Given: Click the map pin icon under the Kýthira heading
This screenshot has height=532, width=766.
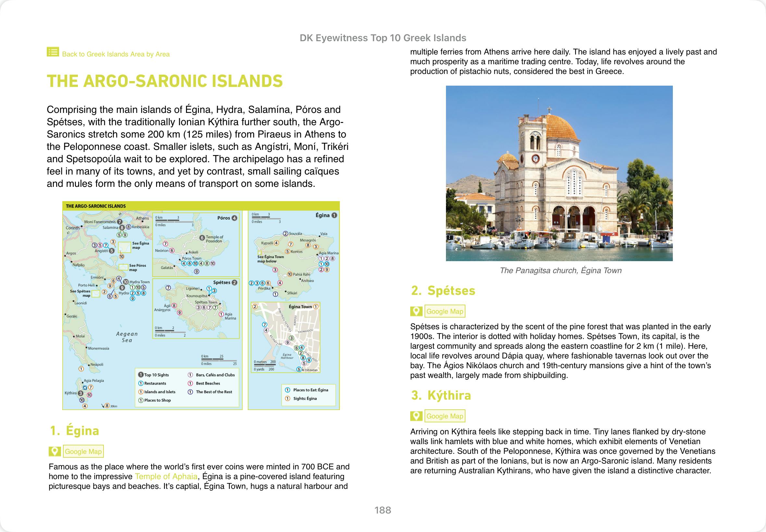Looking at the screenshot, I should (416, 416).
